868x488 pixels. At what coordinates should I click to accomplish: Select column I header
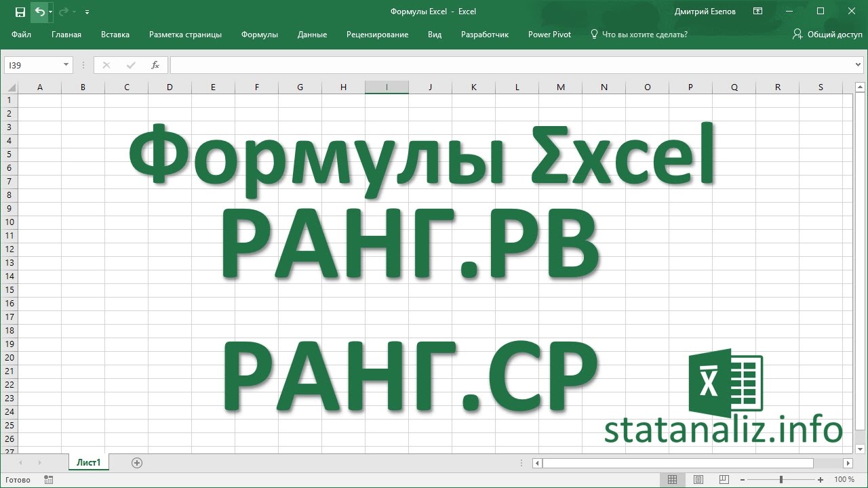[387, 87]
